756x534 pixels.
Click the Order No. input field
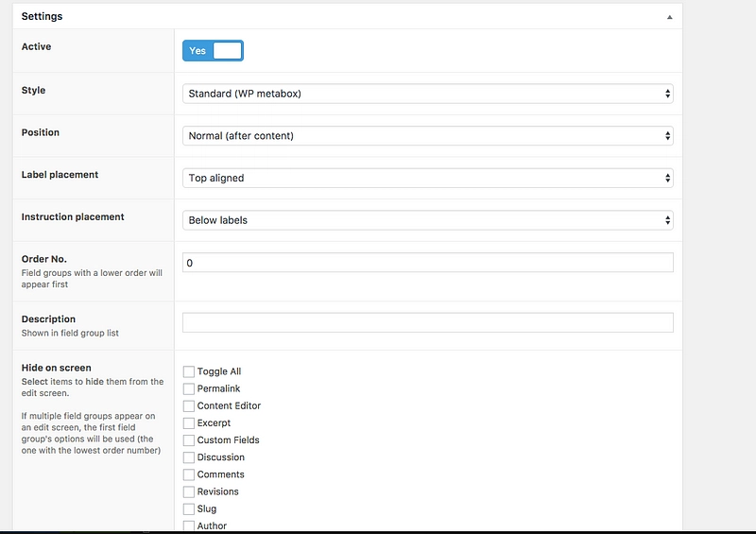pos(427,263)
